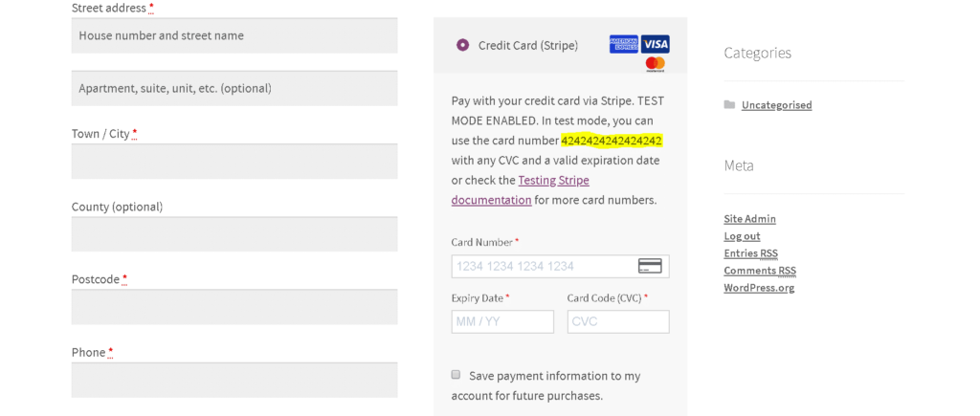Click the Card Code CVC field
Image resolution: width=980 pixels, height=416 pixels.
tap(618, 321)
